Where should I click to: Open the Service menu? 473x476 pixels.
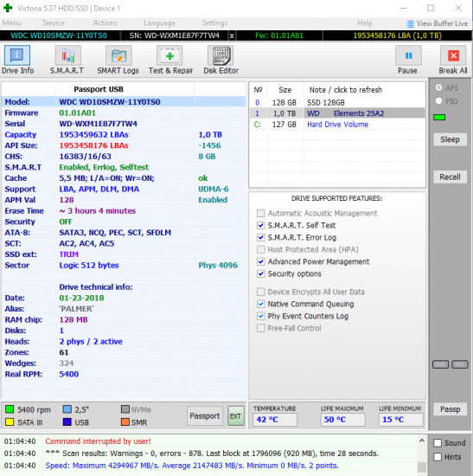(x=54, y=23)
